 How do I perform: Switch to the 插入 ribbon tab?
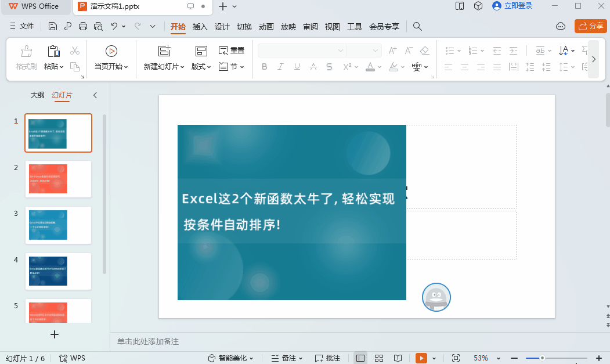tap(200, 26)
